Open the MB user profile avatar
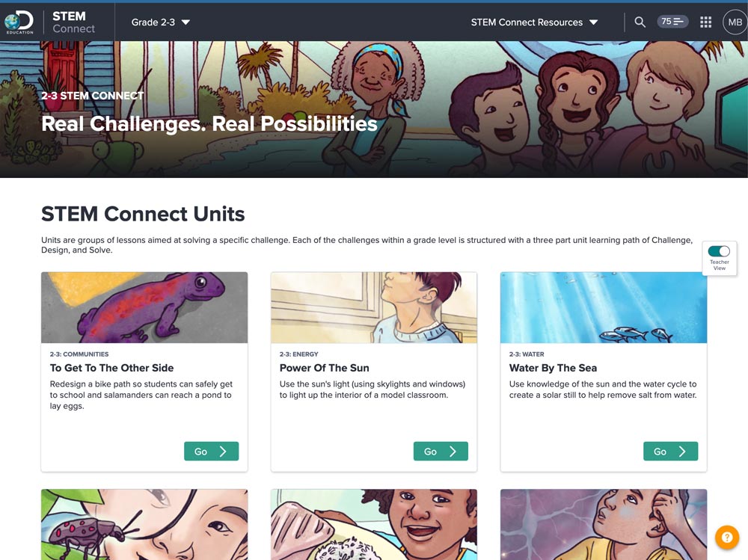The image size is (748, 560). click(x=734, y=22)
